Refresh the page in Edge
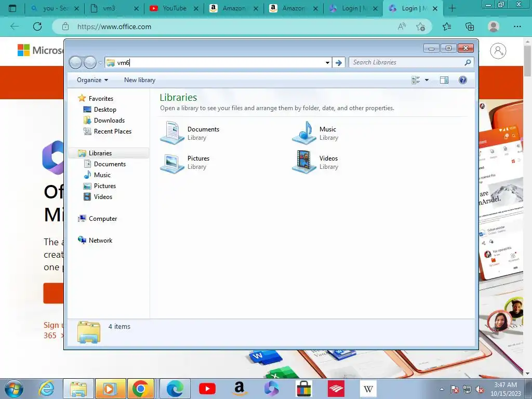Screen dimensions: 532x399 (37, 26)
